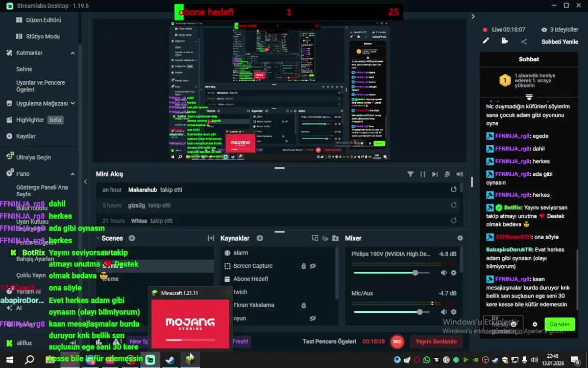Expand the Scenes collection dropdown arrow
This screenshot has height=368, width=588.
pyautogui.click(x=98, y=238)
